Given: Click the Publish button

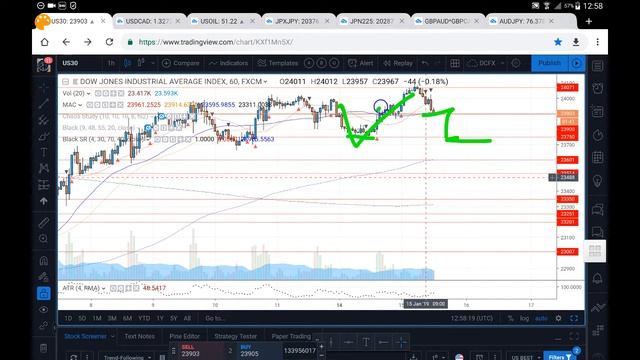Looking at the screenshot, I should [549, 63].
